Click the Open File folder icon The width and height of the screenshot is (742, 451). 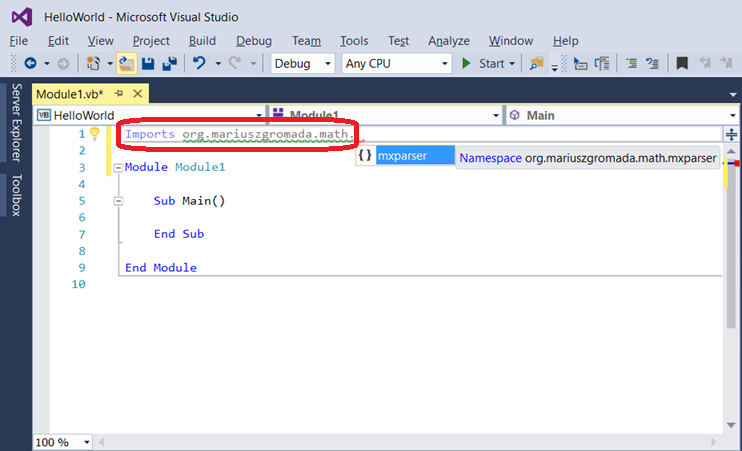[126, 63]
